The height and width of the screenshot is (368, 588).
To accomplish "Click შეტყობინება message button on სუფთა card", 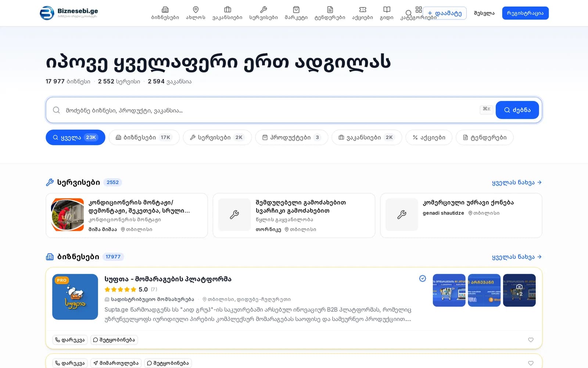I will (114, 340).
